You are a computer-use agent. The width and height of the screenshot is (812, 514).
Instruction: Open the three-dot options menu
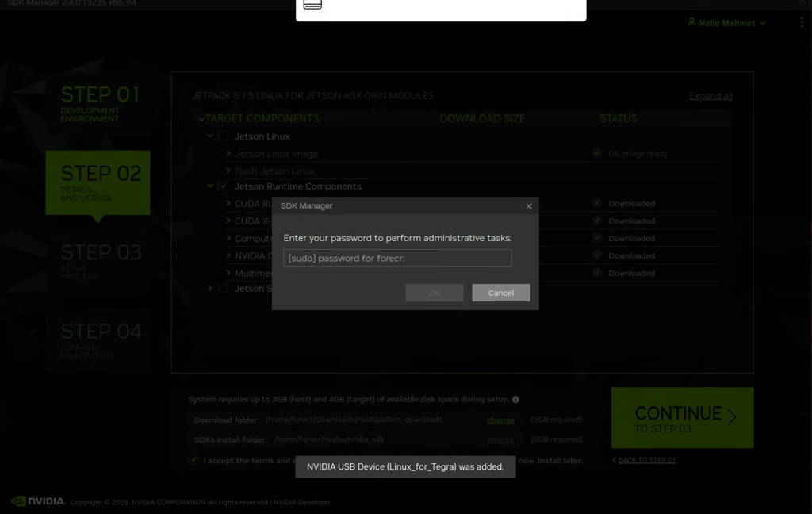point(802,23)
